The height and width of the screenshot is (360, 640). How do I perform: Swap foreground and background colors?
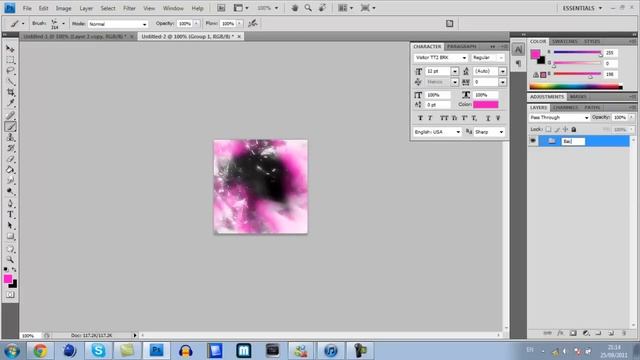(14, 269)
